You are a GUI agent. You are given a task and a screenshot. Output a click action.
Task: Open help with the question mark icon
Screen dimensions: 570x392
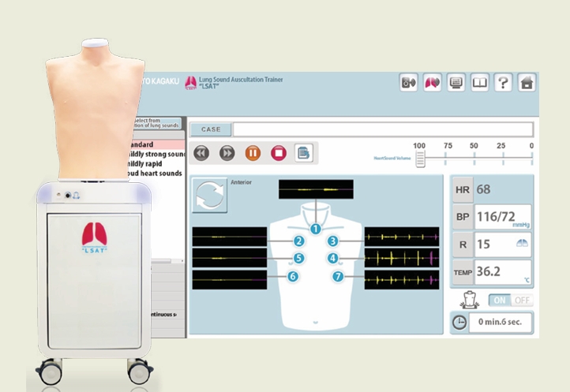point(503,83)
